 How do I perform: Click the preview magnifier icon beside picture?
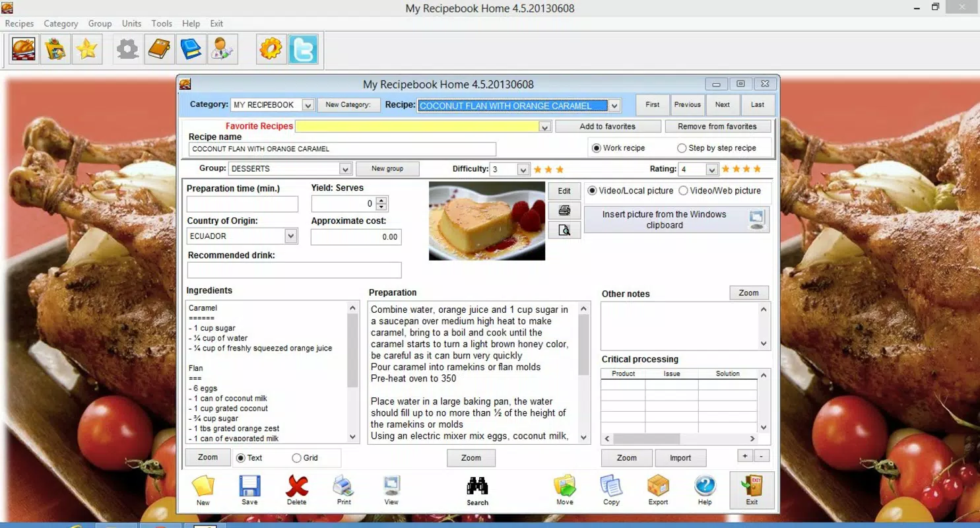(564, 230)
